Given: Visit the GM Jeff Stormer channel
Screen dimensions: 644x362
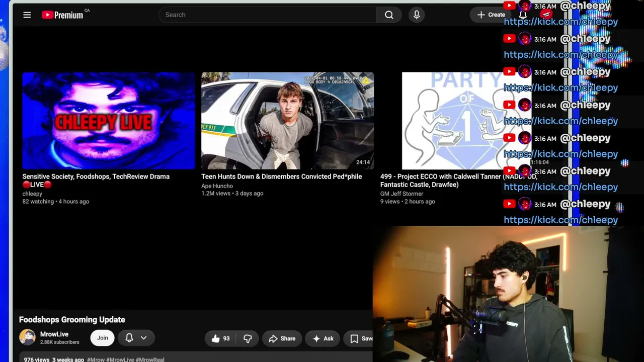Looking at the screenshot, I should coord(401,194).
